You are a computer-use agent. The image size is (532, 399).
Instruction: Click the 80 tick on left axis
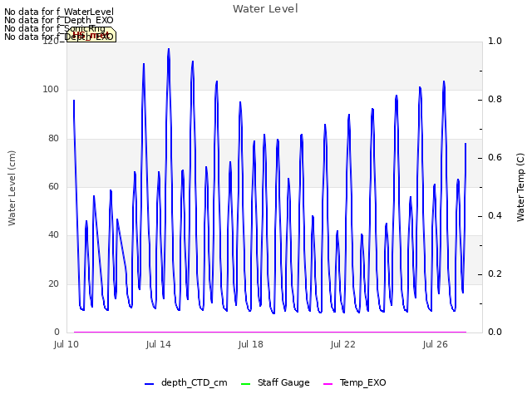click(x=53, y=138)
